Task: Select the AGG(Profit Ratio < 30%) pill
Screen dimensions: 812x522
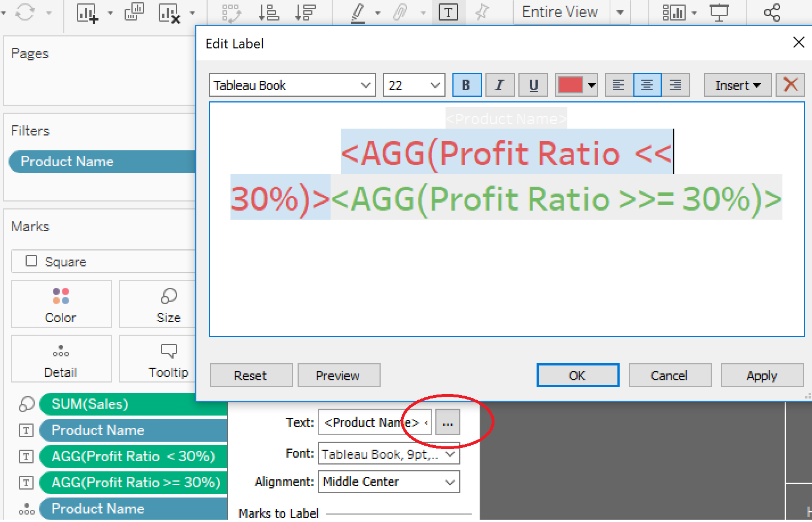Action: point(134,457)
